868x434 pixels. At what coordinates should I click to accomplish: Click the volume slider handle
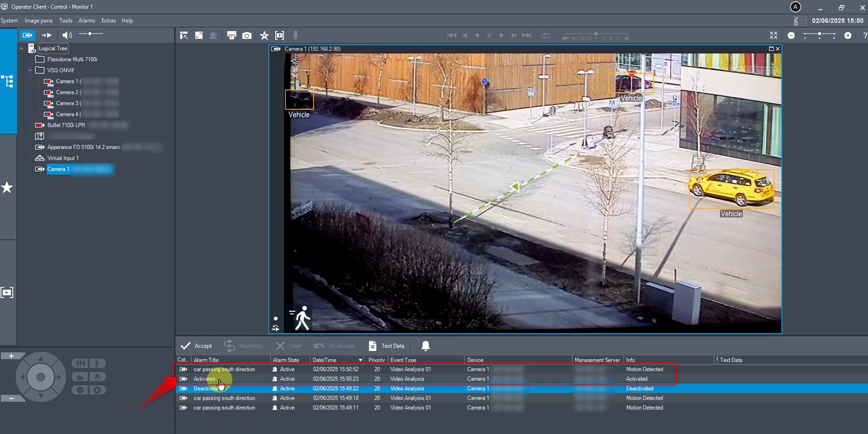coord(90,34)
